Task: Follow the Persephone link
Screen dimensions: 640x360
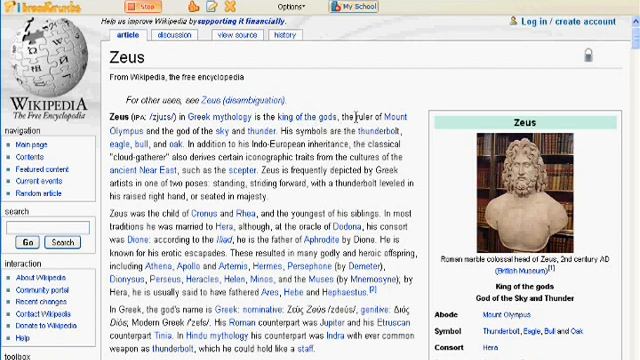Action: 309,266
